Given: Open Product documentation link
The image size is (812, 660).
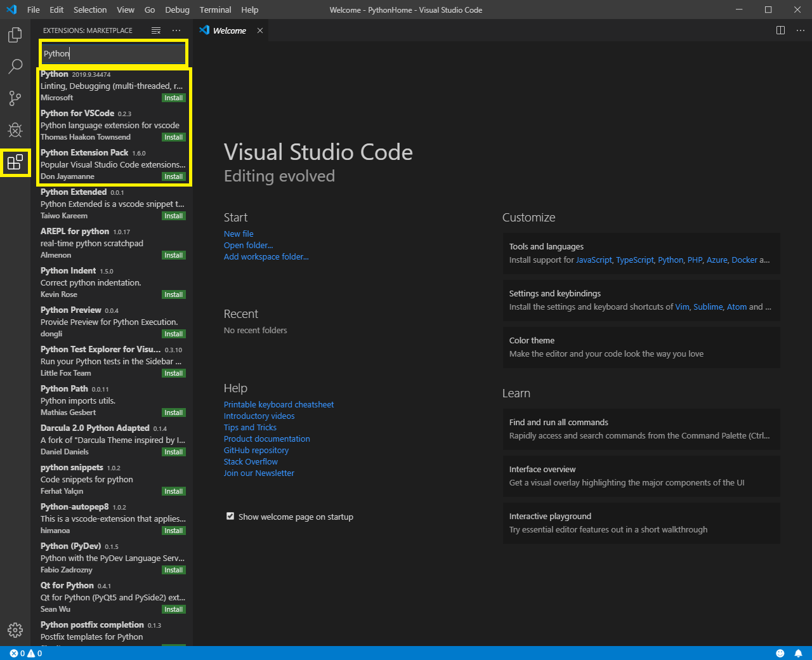Looking at the screenshot, I should 267,439.
